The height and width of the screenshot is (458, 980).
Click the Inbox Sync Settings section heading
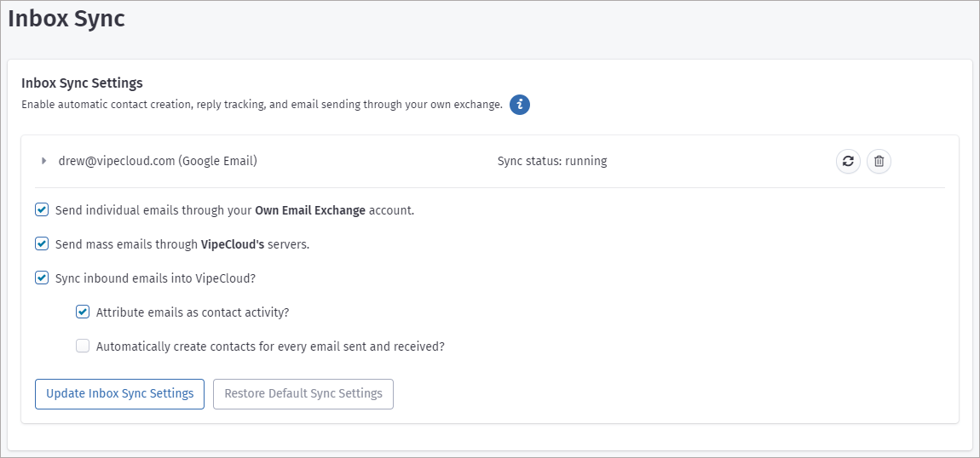[82, 83]
